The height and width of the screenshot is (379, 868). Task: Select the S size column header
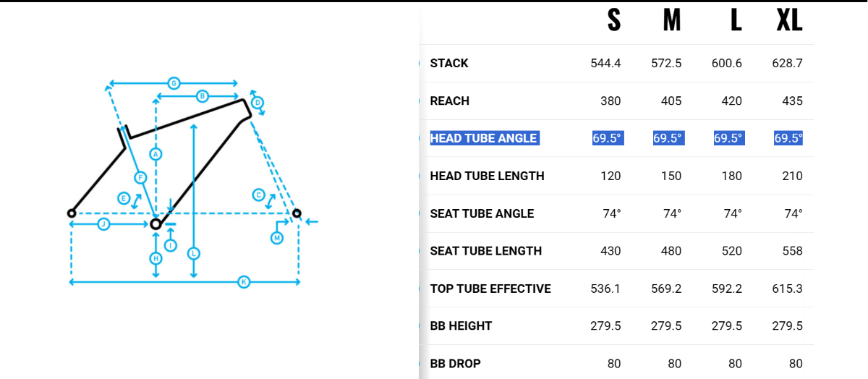click(x=613, y=20)
